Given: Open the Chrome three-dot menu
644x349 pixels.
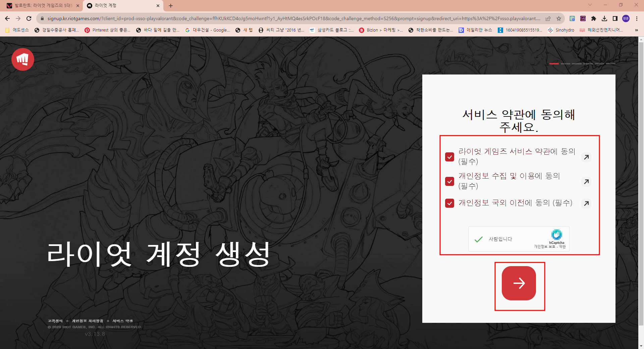Looking at the screenshot, I should [636, 18].
